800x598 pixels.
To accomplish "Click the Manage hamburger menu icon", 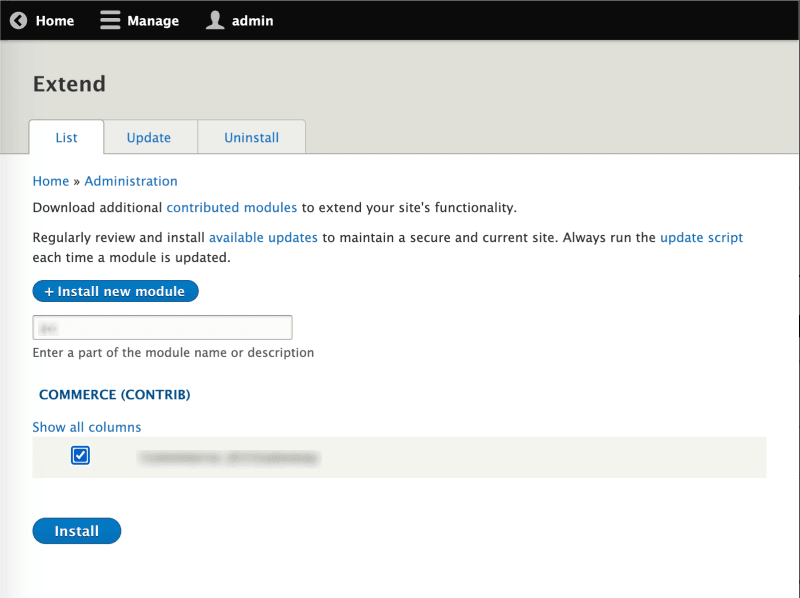I will coord(110,20).
